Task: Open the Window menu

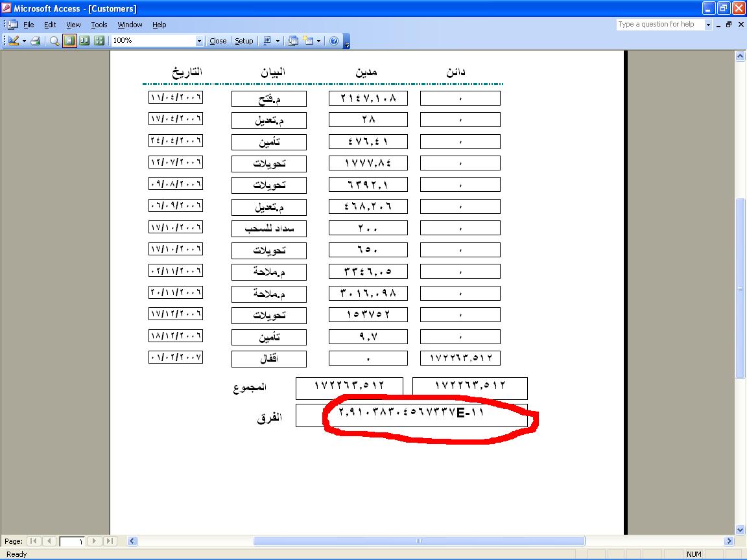Action: tap(130, 25)
